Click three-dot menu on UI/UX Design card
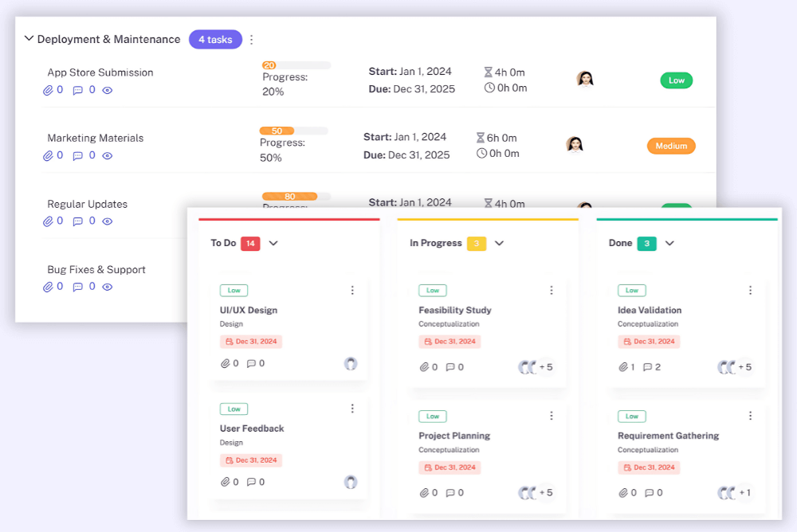 tap(352, 291)
